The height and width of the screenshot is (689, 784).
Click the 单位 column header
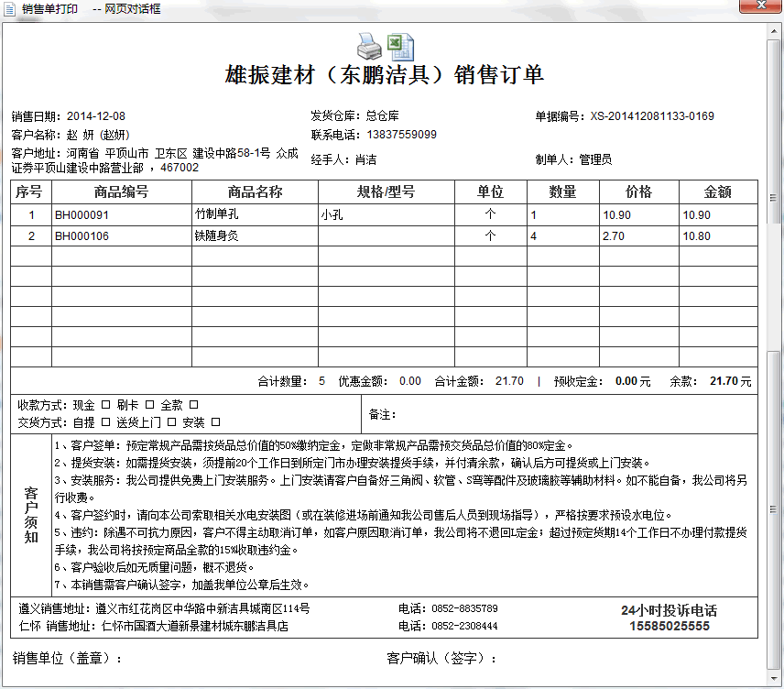(491, 191)
